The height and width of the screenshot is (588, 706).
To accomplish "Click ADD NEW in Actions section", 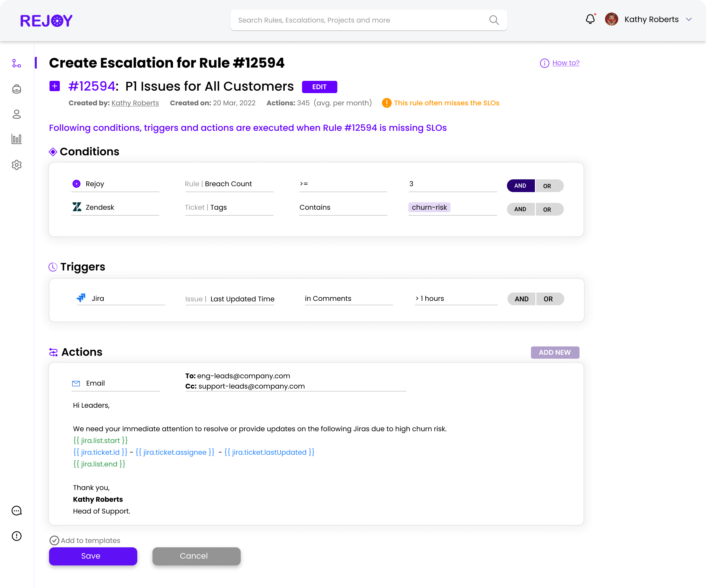I will pyautogui.click(x=555, y=353).
